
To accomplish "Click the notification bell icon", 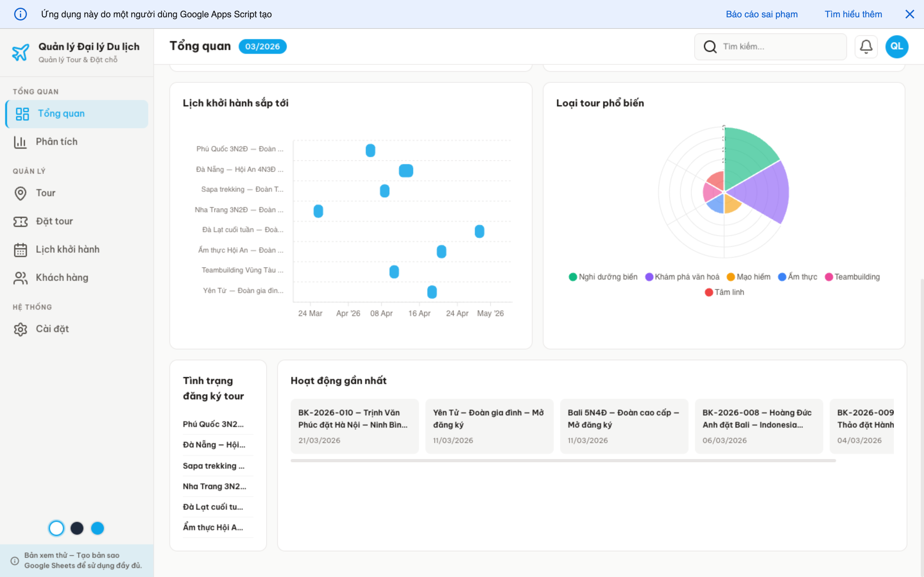I will coord(866,46).
